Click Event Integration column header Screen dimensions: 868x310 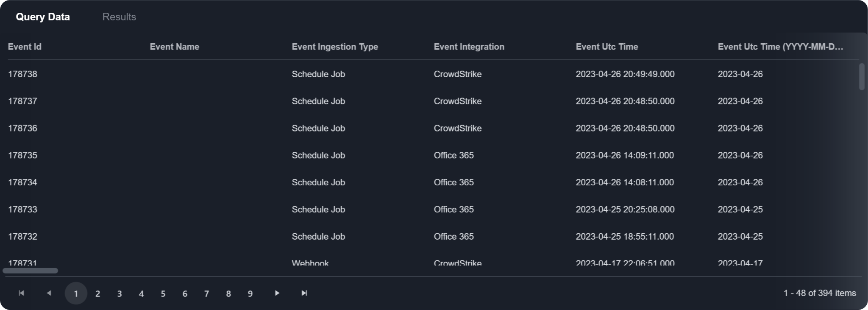pyautogui.click(x=469, y=47)
